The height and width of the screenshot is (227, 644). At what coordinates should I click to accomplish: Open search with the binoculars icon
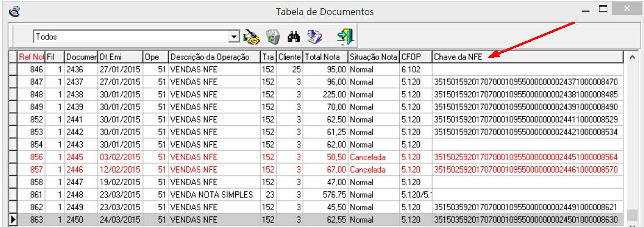294,37
